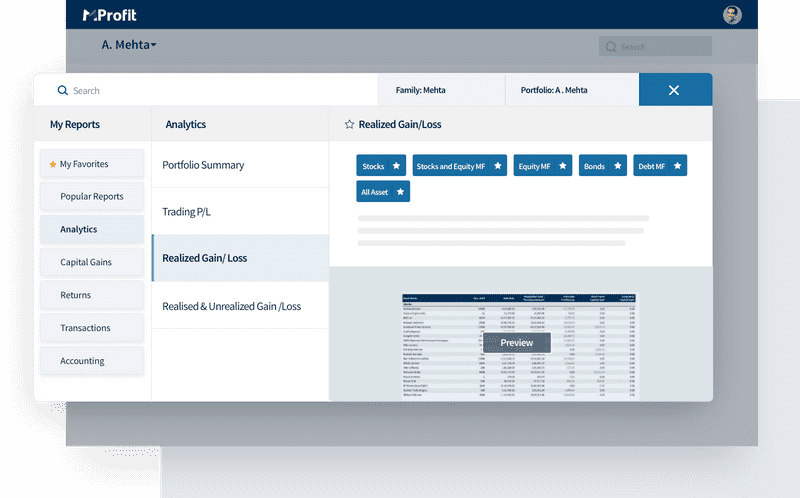Click star icon on Equity MF tag
The height and width of the screenshot is (498, 800).
[x=563, y=166]
